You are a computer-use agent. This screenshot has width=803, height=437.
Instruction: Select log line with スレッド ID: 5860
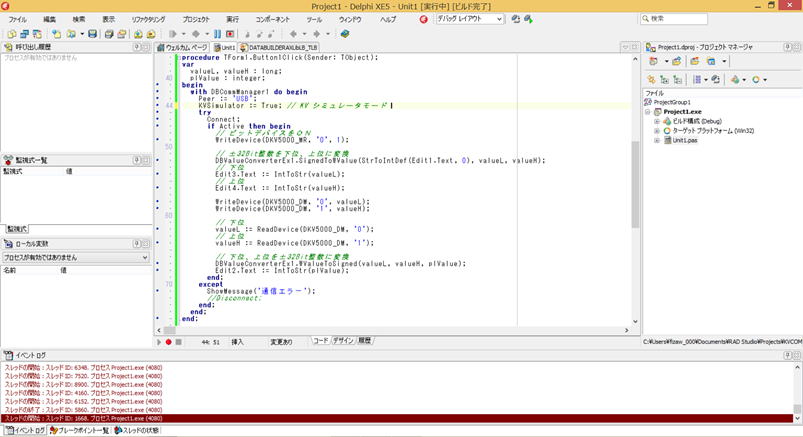(83, 410)
